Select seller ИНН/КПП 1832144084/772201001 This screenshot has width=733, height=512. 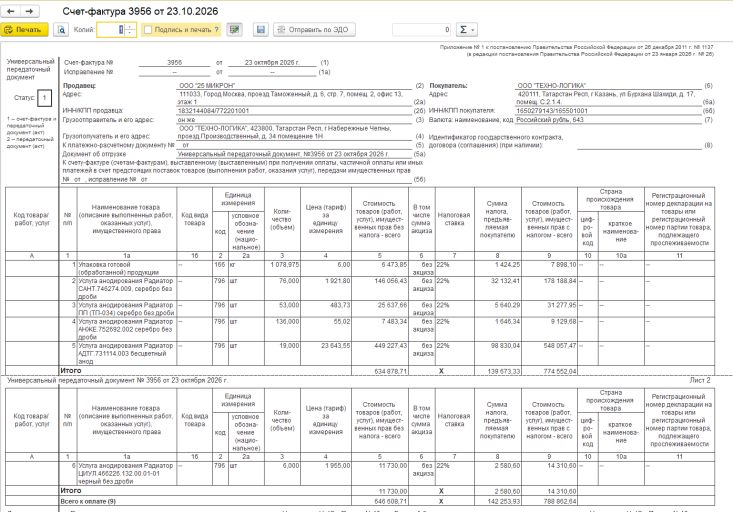(294, 111)
